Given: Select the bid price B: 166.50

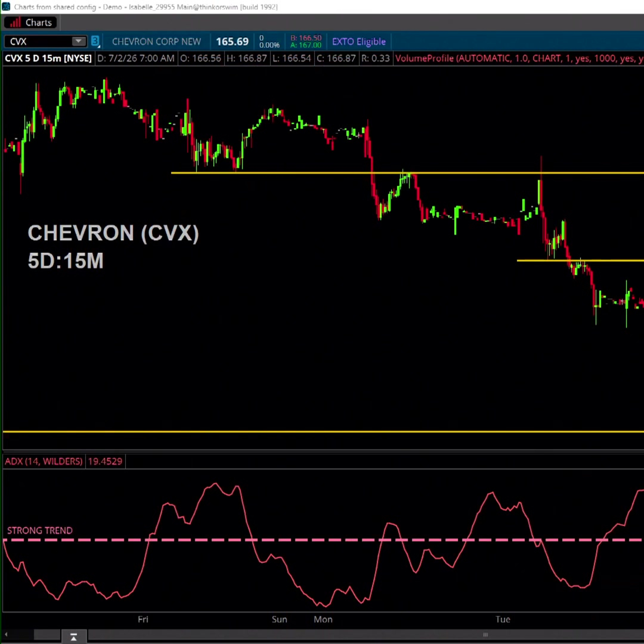Looking at the screenshot, I should (x=306, y=38).
